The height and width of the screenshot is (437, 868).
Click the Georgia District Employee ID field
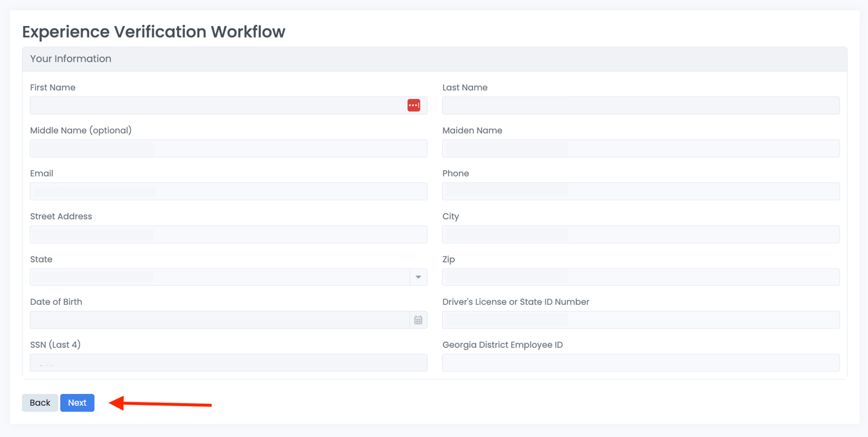click(x=640, y=362)
